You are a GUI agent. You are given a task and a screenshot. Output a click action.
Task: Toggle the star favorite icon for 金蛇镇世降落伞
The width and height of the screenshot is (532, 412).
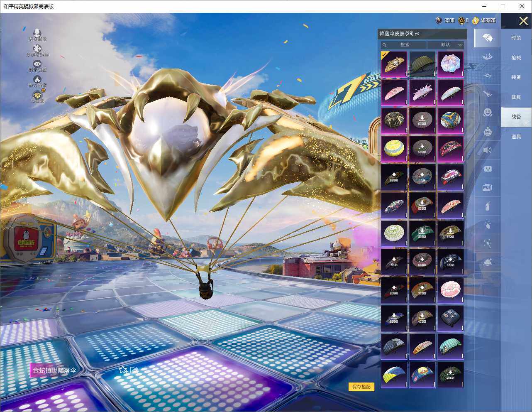point(123,370)
